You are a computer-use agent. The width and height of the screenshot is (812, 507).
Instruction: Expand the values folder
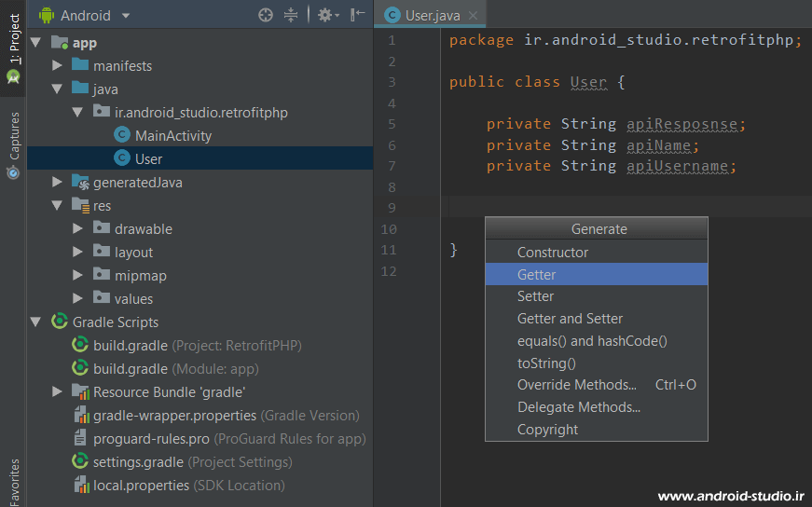77,298
